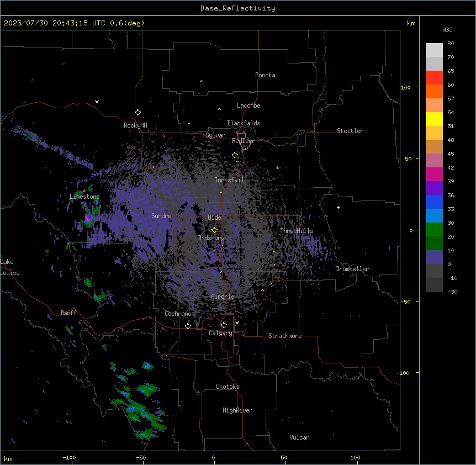Click the Sylvan town label
Screen dimensions: 476x465
(215, 135)
